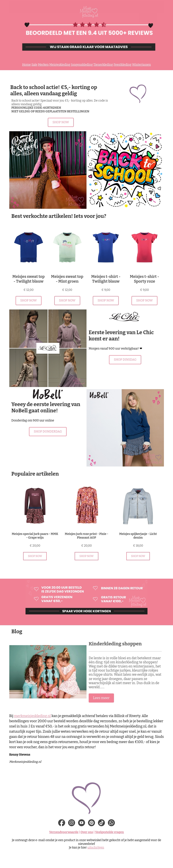Click the Merk Meisjes Kleding header logo
173x868 pixels.
pos(88,12)
